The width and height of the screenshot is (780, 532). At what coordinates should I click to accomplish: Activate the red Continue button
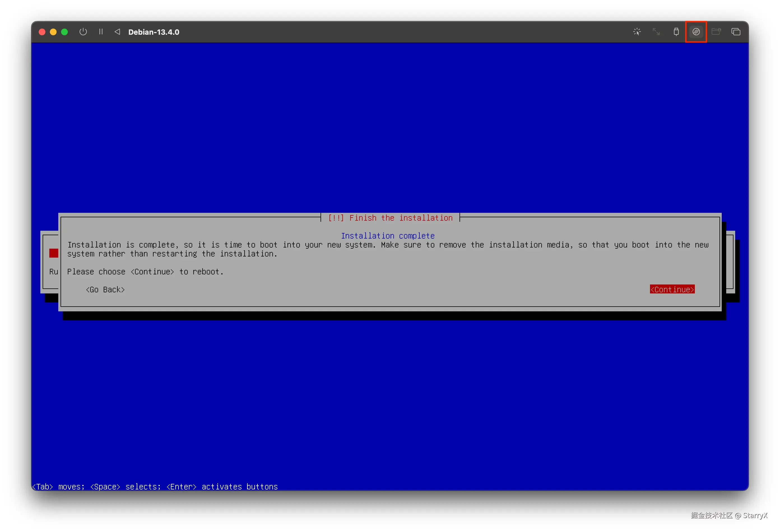tap(672, 289)
